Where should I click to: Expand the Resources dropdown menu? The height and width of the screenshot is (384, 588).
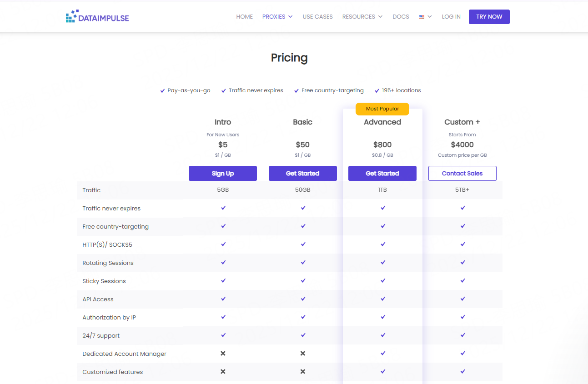362,17
